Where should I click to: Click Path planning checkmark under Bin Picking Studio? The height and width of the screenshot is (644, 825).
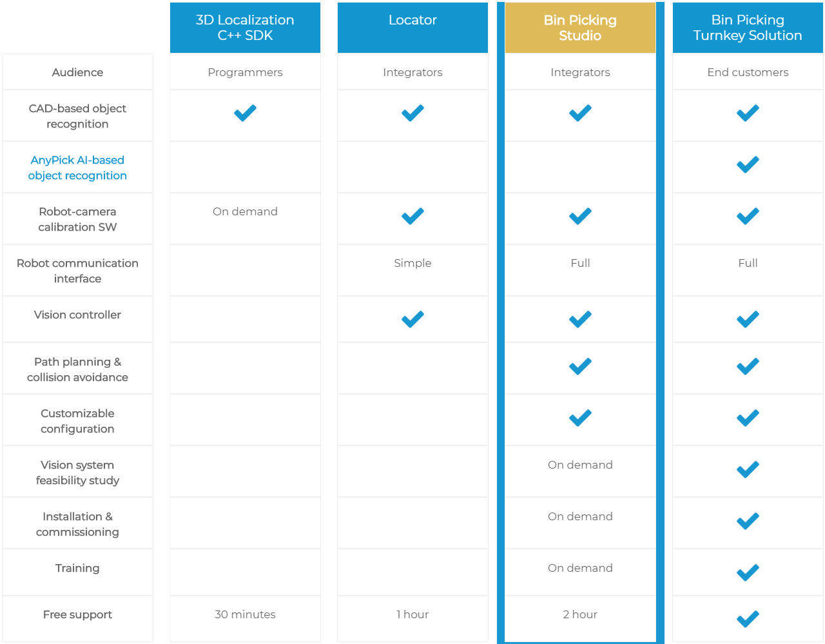pos(580,366)
